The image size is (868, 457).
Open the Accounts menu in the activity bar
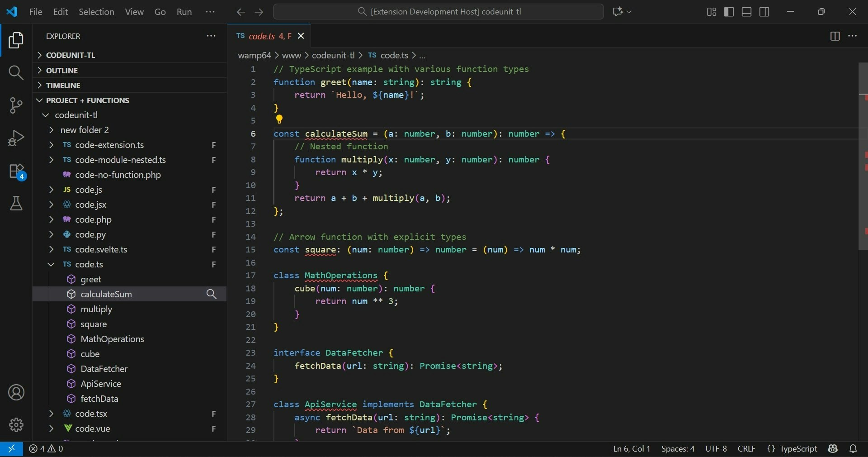16,393
